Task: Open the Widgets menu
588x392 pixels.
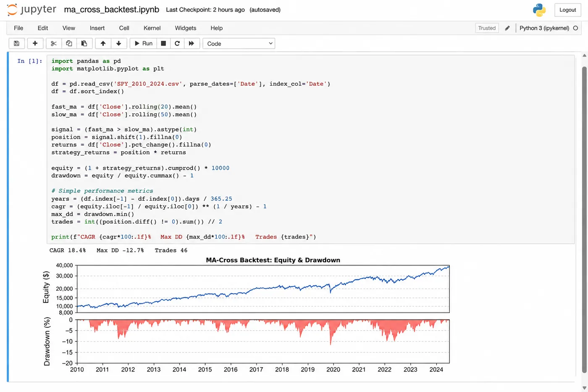Action: (x=186, y=28)
